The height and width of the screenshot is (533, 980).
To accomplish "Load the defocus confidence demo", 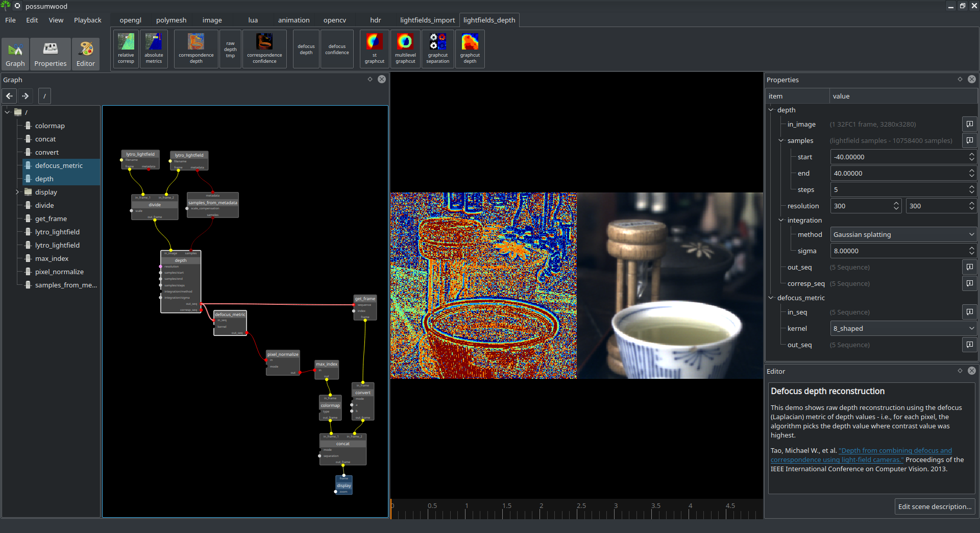I will click(337, 49).
